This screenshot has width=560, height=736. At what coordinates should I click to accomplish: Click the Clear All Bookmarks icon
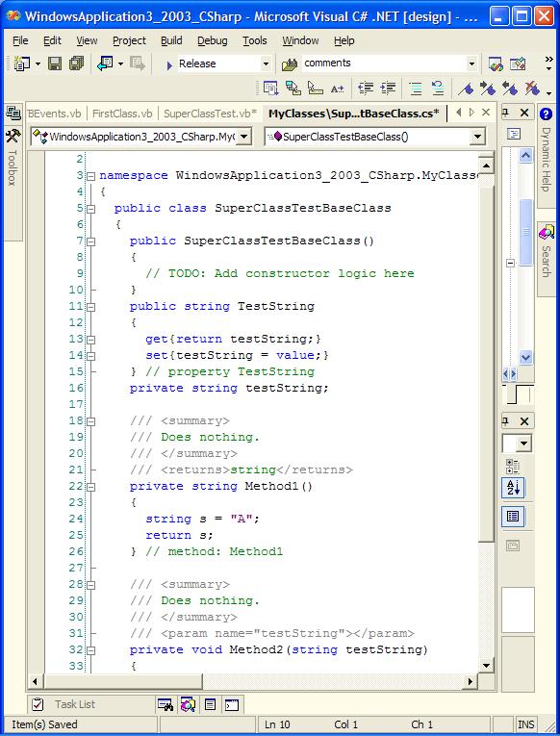pyautogui.click(x=532, y=88)
